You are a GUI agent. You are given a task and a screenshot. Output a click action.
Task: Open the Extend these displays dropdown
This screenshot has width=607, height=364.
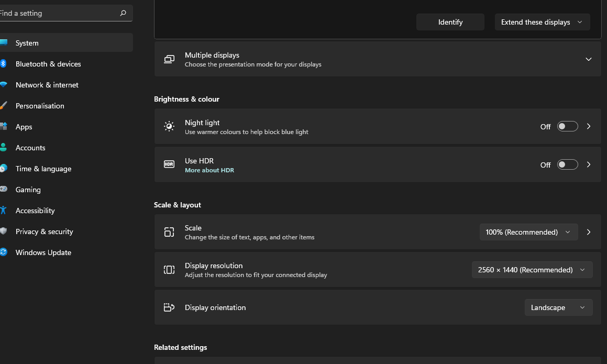point(542,22)
